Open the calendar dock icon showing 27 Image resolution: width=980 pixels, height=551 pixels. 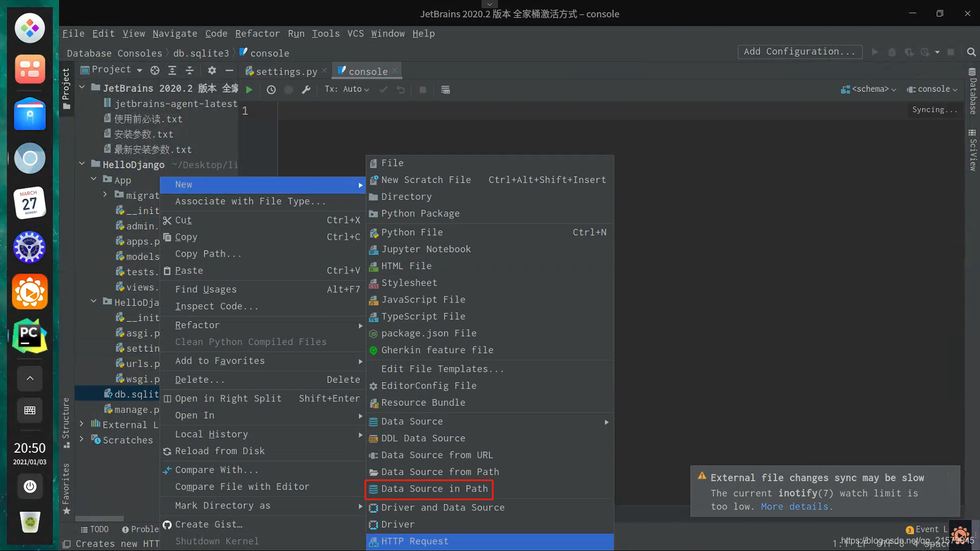(30, 203)
